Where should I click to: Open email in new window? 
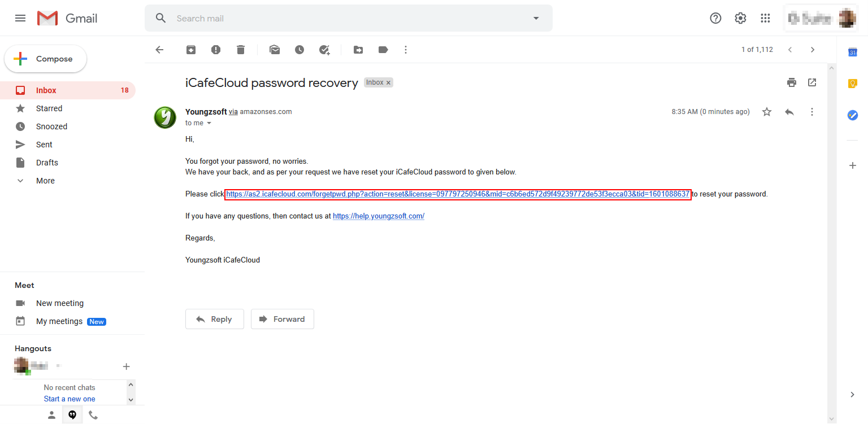click(x=812, y=82)
